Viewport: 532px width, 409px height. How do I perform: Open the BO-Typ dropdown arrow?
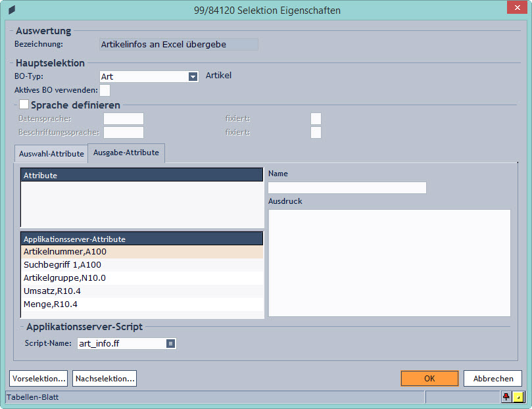coord(193,77)
